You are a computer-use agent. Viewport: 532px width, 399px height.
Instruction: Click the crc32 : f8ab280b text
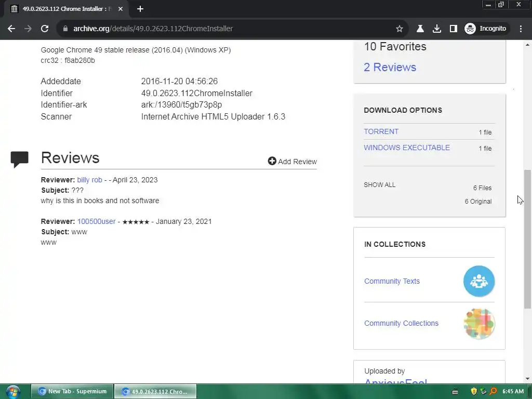click(68, 60)
